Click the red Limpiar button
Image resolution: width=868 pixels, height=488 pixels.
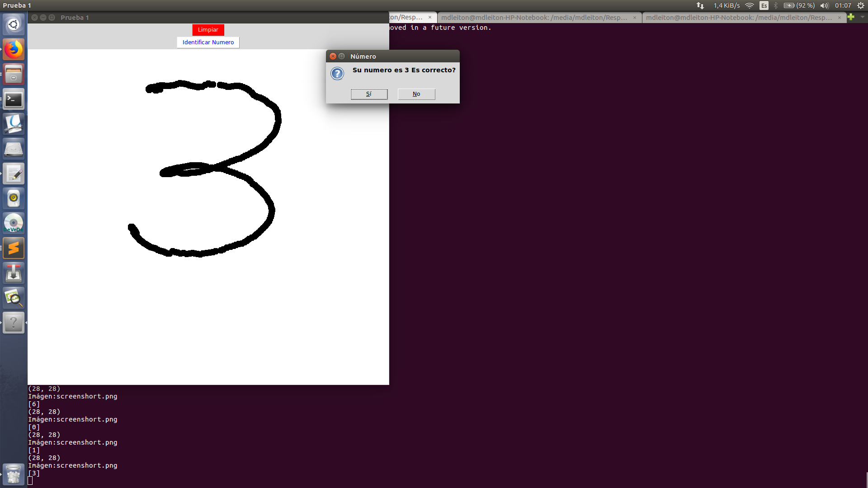pos(208,30)
